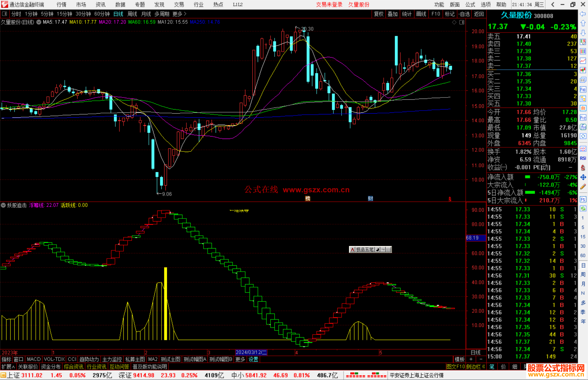
Task: Open the F10 company info sidebar icon
Action: coord(583,89)
